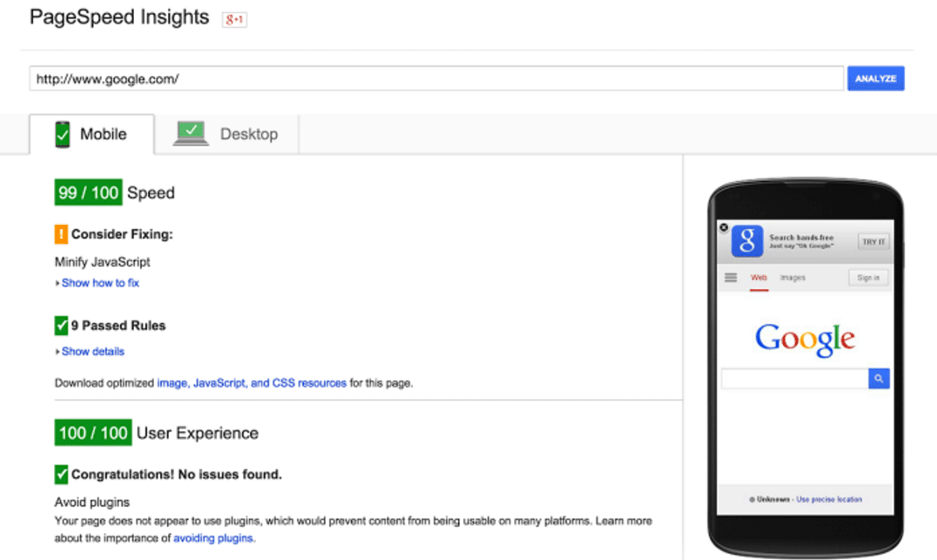This screenshot has width=937, height=560.
Task: Click the mobile phone icon in tab
Action: click(x=62, y=134)
